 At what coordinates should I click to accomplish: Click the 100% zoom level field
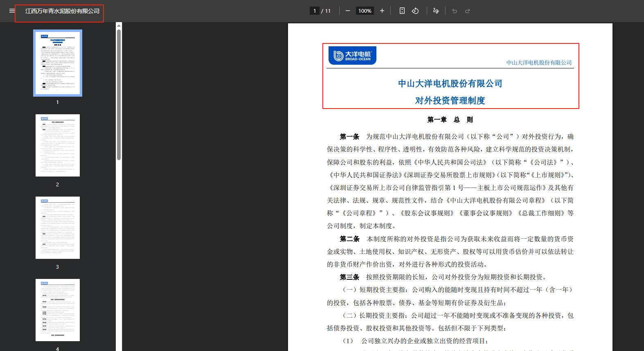pos(365,11)
